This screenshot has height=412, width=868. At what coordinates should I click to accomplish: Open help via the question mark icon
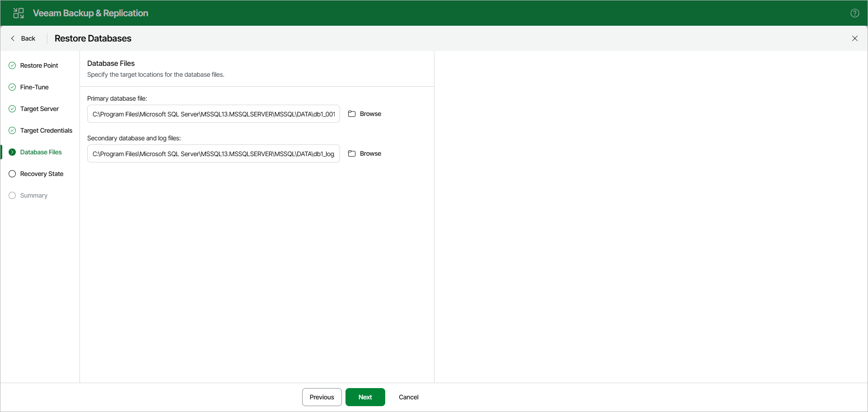(x=854, y=13)
